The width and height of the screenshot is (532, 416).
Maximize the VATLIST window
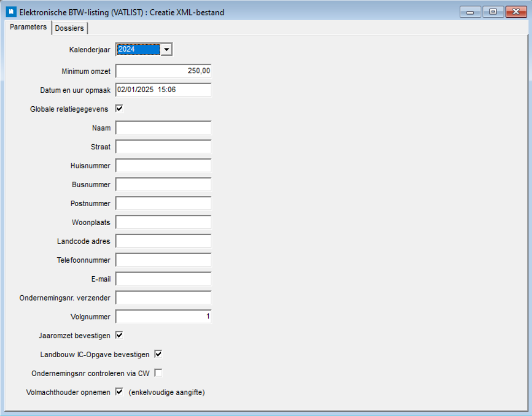click(493, 12)
